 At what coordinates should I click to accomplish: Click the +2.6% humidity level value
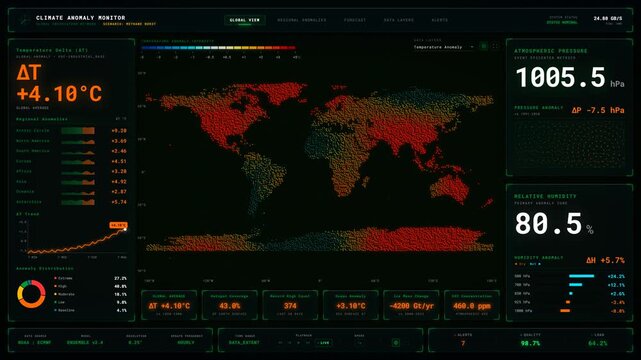(x=617, y=294)
